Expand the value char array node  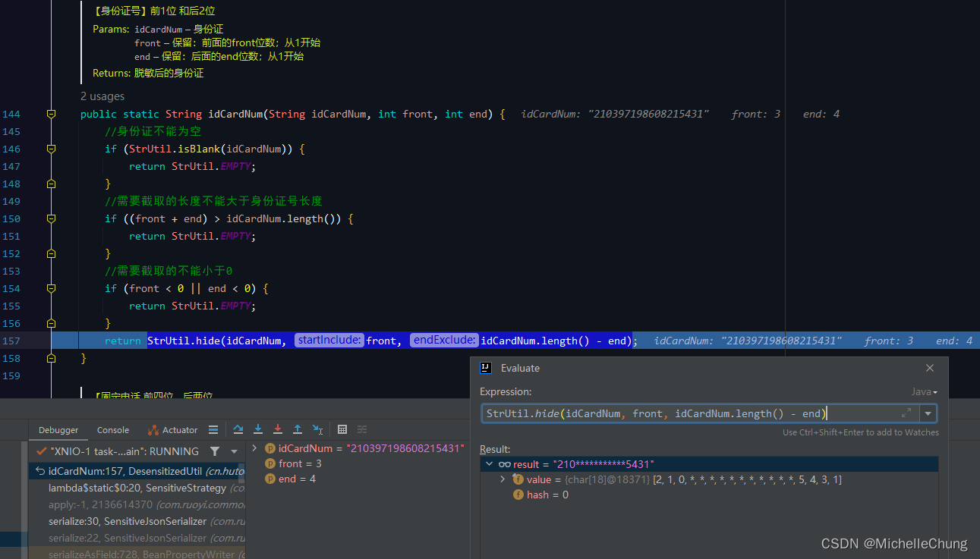tap(503, 479)
